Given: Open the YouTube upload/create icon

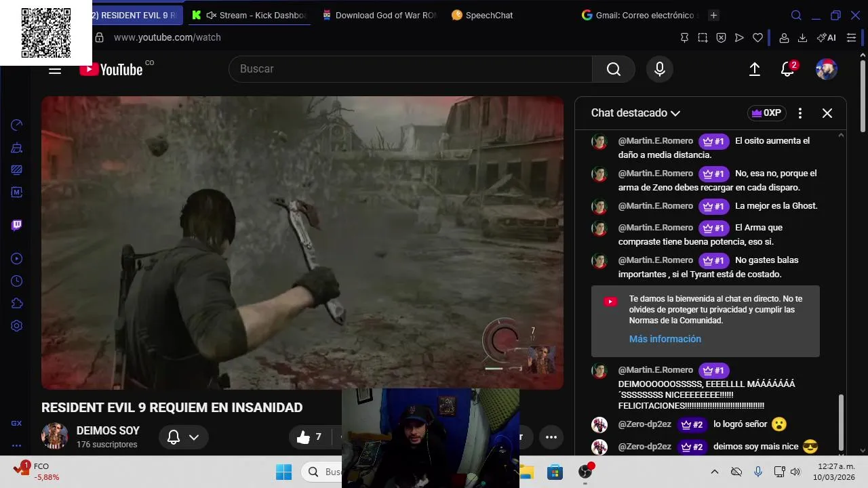Looking at the screenshot, I should pyautogui.click(x=754, y=69).
